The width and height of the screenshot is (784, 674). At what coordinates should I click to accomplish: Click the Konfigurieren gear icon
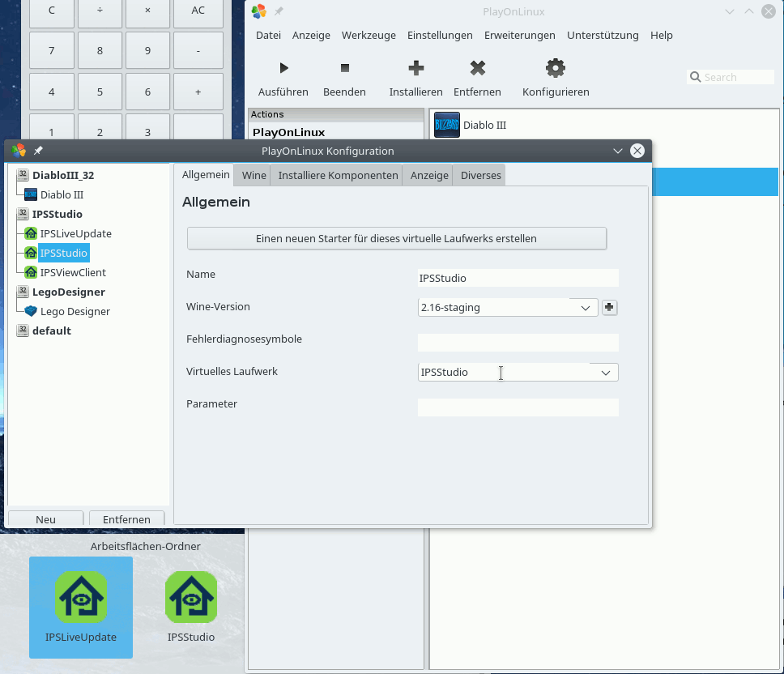click(x=556, y=68)
